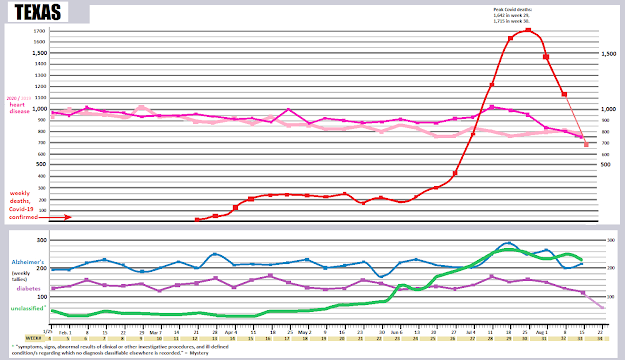Select the green 'unclassified' series label

[x=28, y=308]
